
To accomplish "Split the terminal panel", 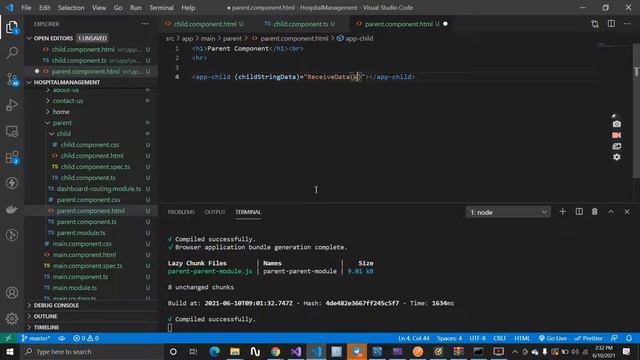I will [x=579, y=211].
